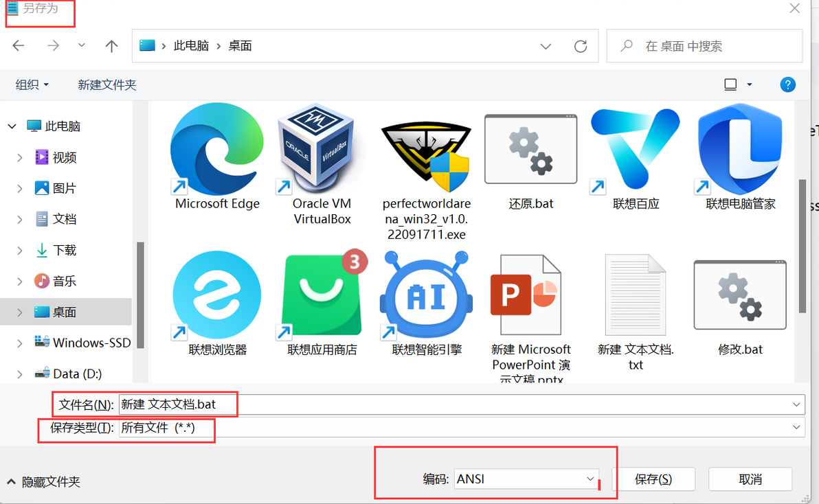The height and width of the screenshot is (504, 819).
Task: Expand the Windows-SSD drive node
Action: [x=19, y=343]
